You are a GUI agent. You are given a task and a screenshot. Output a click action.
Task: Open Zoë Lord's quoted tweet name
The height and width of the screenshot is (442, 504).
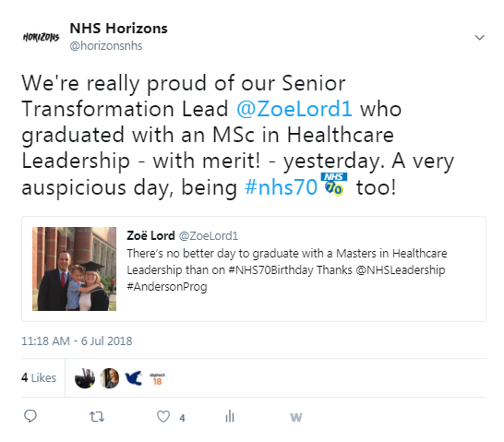(x=150, y=235)
